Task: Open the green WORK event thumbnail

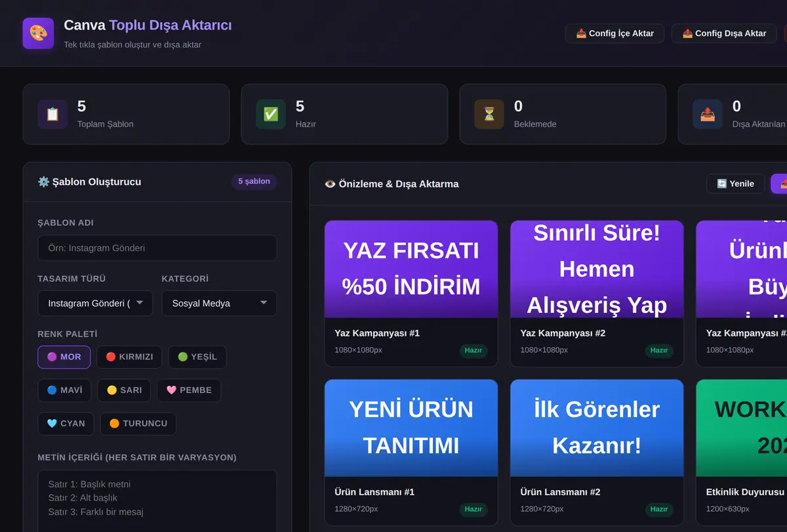Action: tap(741, 428)
